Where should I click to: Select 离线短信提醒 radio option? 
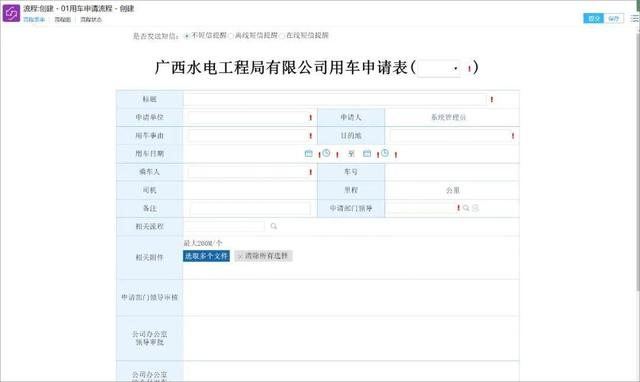pyautogui.click(x=231, y=36)
